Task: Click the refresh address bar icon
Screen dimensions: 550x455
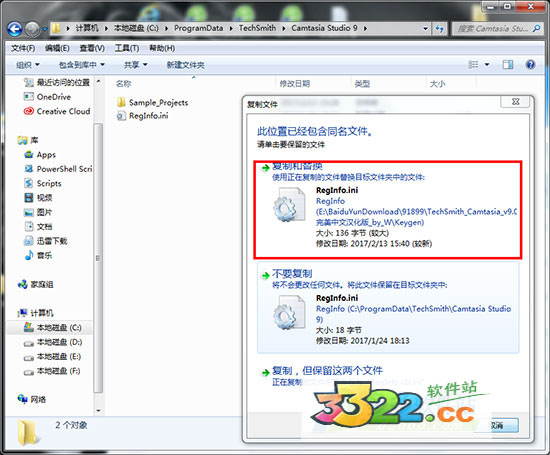Action: [x=440, y=28]
